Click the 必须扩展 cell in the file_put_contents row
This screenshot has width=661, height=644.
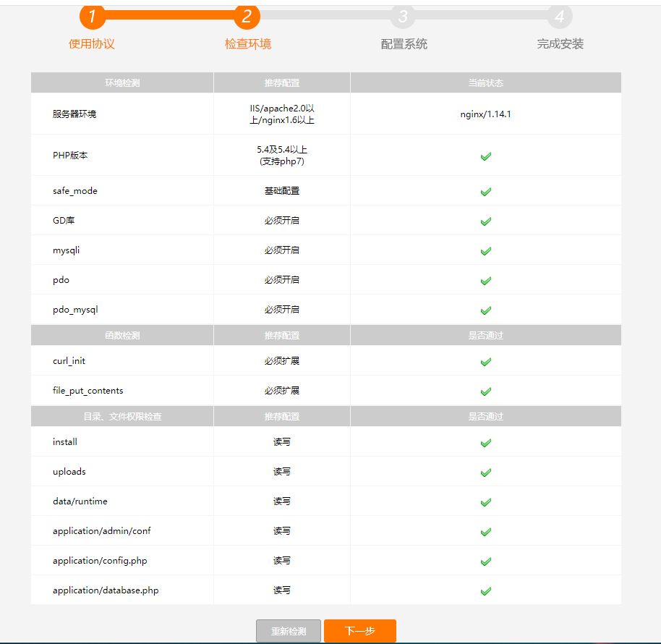282,391
